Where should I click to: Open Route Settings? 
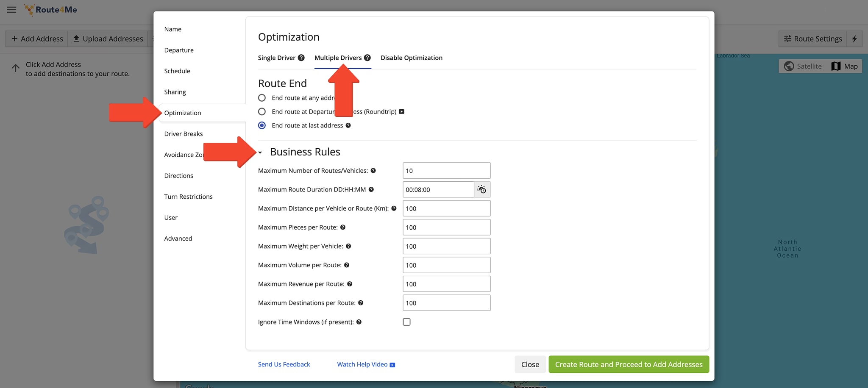(813, 39)
